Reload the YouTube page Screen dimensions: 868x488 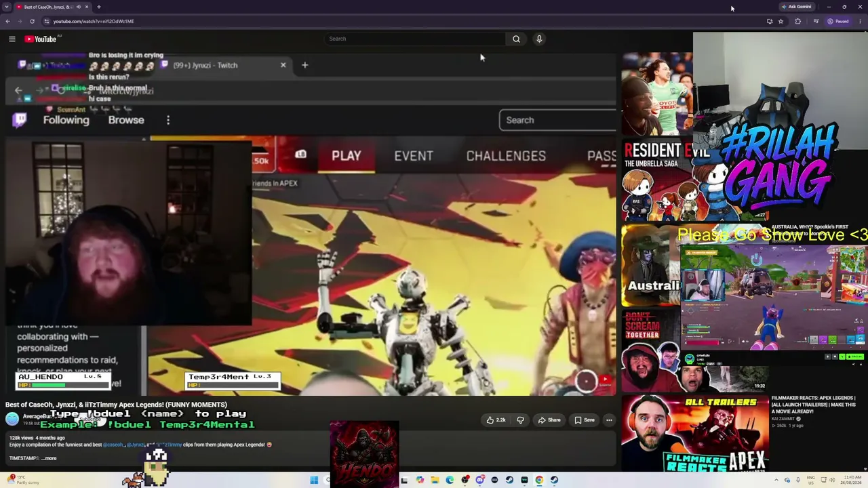[32, 21]
